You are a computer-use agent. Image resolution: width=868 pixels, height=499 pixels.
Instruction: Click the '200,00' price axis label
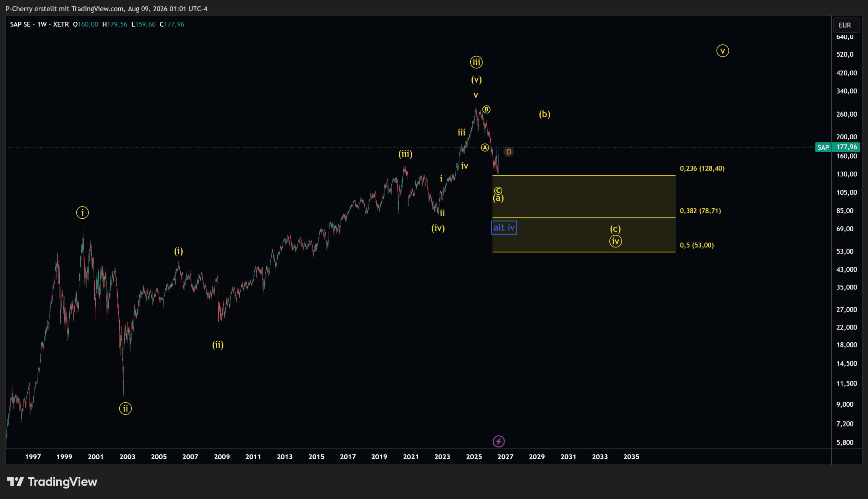click(x=847, y=137)
